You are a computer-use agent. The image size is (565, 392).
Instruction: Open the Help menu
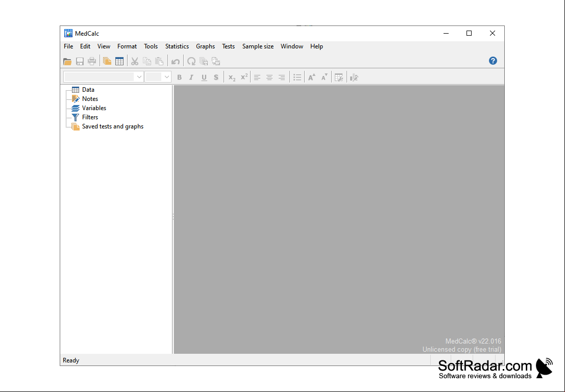(x=317, y=46)
